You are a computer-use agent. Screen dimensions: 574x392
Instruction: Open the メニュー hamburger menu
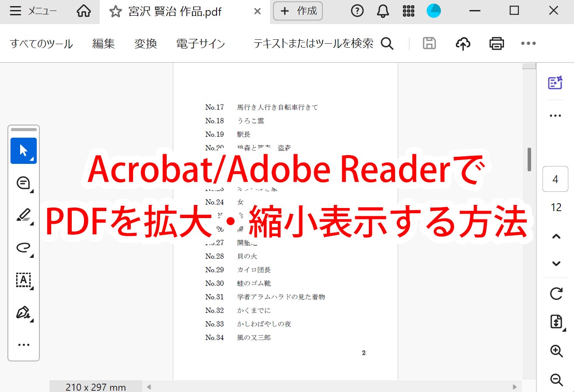coord(33,11)
